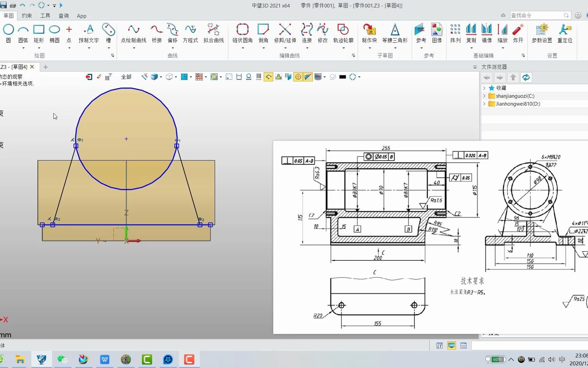The height and width of the screenshot is (368, 588).
Task: Open the 草图 ribbon tab
Action: [9, 16]
